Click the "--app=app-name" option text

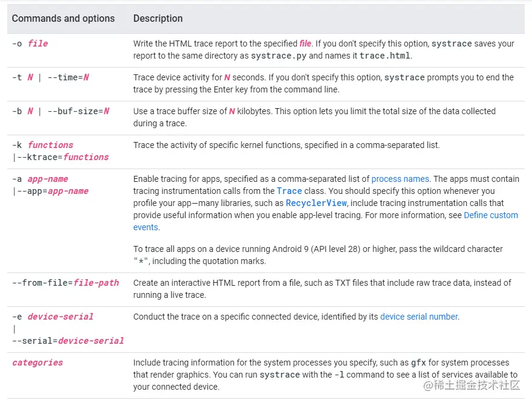(x=53, y=191)
